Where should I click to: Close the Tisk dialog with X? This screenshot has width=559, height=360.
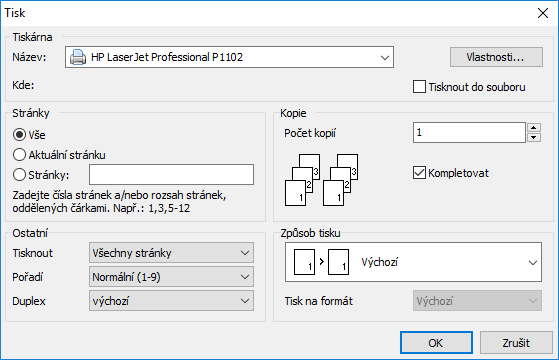coord(543,13)
